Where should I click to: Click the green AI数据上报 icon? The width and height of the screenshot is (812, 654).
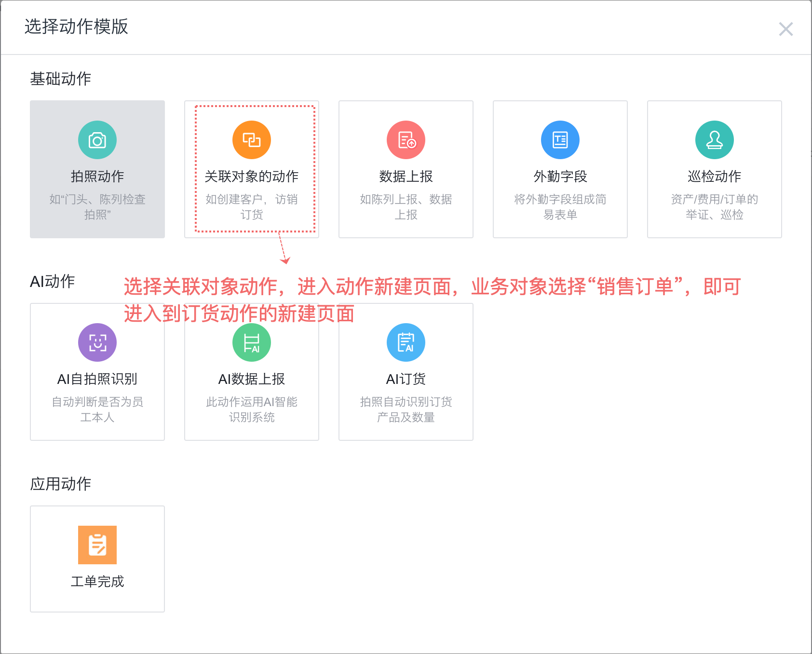252,342
